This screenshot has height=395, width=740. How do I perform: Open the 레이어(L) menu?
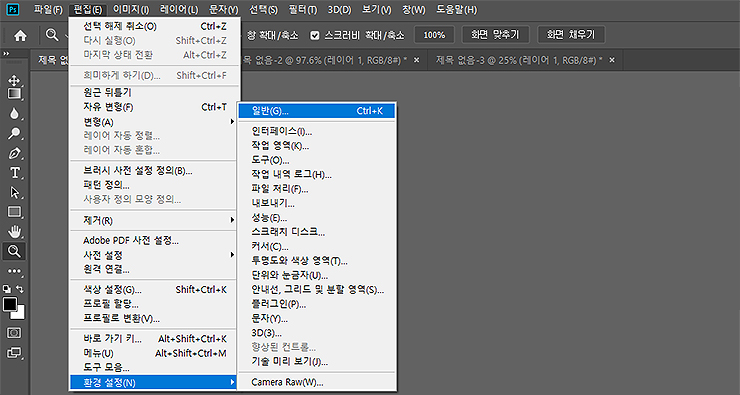[x=179, y=9]
